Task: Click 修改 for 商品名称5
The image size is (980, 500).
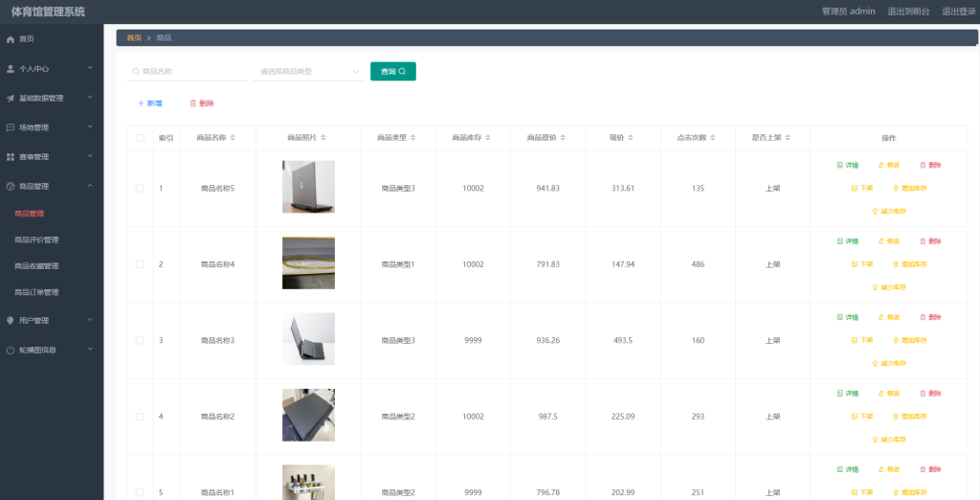Action: pyautogui.click(x=889, y=165)
